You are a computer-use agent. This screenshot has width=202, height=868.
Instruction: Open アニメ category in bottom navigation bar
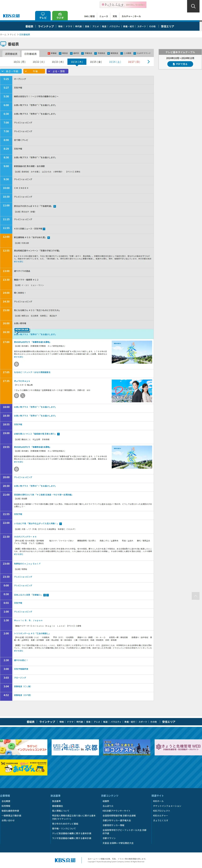97,722
